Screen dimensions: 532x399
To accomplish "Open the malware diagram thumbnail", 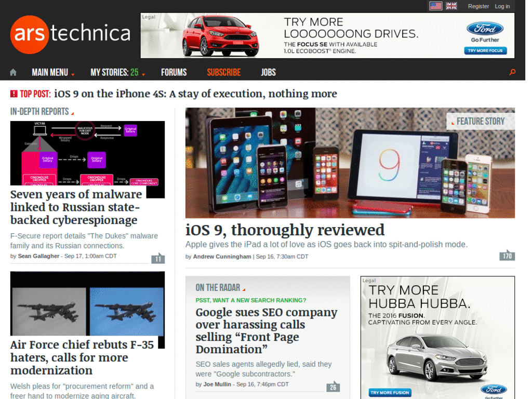I will (x=87, y=153).
